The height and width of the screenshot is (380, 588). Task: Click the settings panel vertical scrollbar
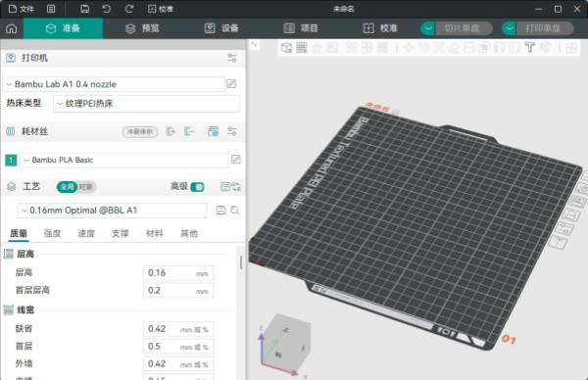point(241,262)
